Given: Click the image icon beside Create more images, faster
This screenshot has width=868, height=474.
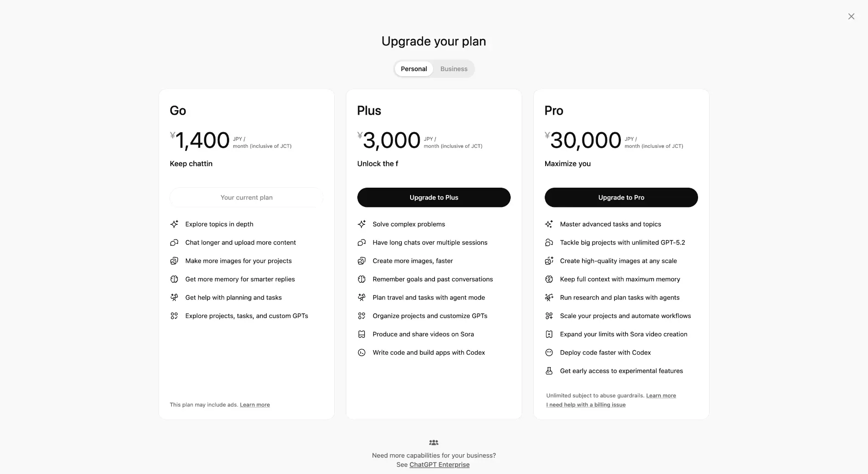Looking at the screenshot, I should point(361,261).
